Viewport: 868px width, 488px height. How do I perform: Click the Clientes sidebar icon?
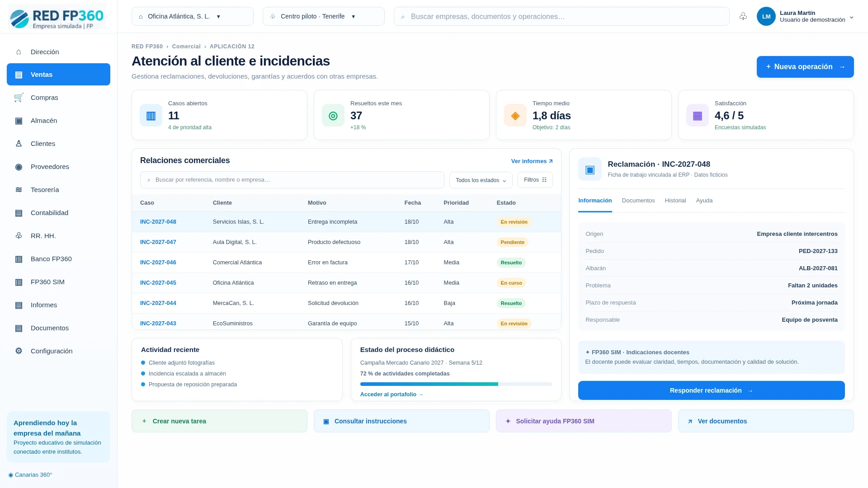pos(19,144)
